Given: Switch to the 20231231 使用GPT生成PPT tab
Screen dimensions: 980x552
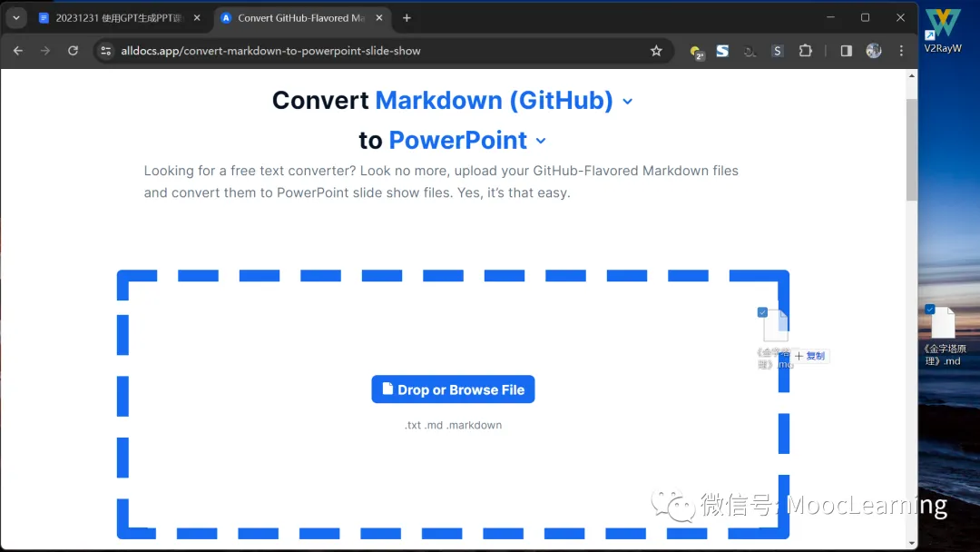Looking at the screenshot, I should pos(120,18).
